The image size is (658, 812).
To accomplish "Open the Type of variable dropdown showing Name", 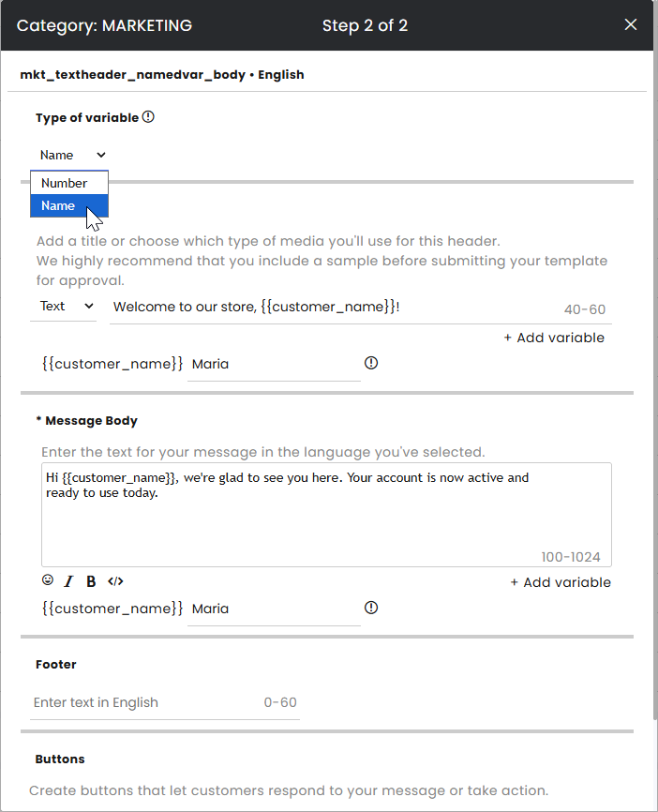I will [72, 155].
